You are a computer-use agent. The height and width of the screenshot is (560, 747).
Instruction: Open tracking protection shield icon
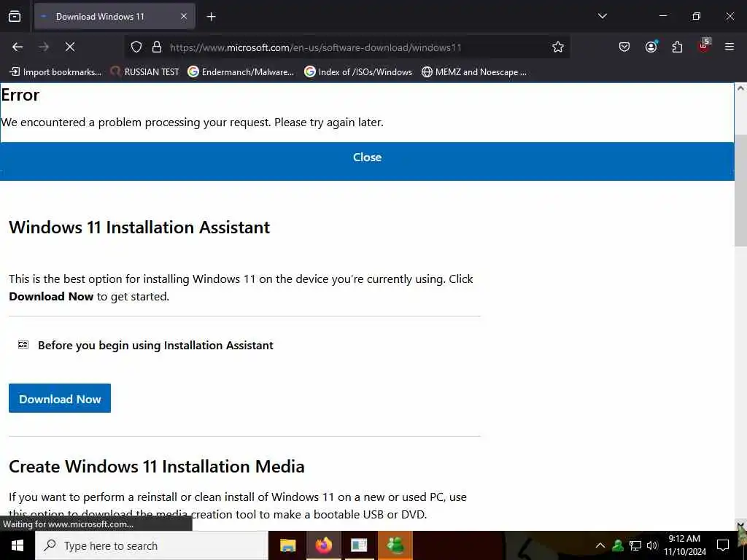click(x=136, y=47)
